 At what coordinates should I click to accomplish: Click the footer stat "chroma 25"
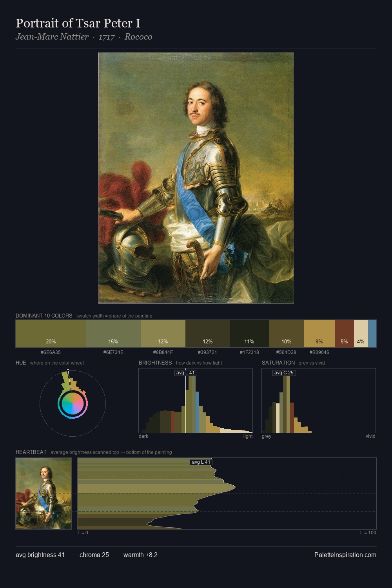(x=94, y=555)
